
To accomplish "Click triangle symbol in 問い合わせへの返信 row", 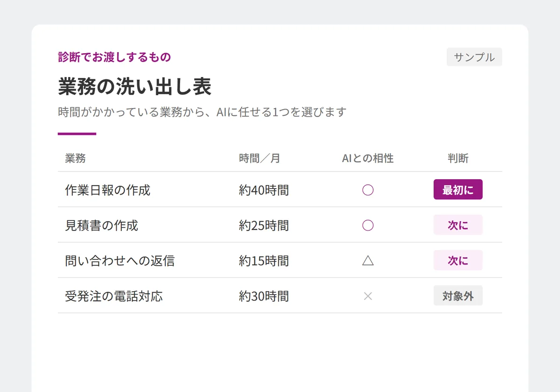I will point(368,261).
